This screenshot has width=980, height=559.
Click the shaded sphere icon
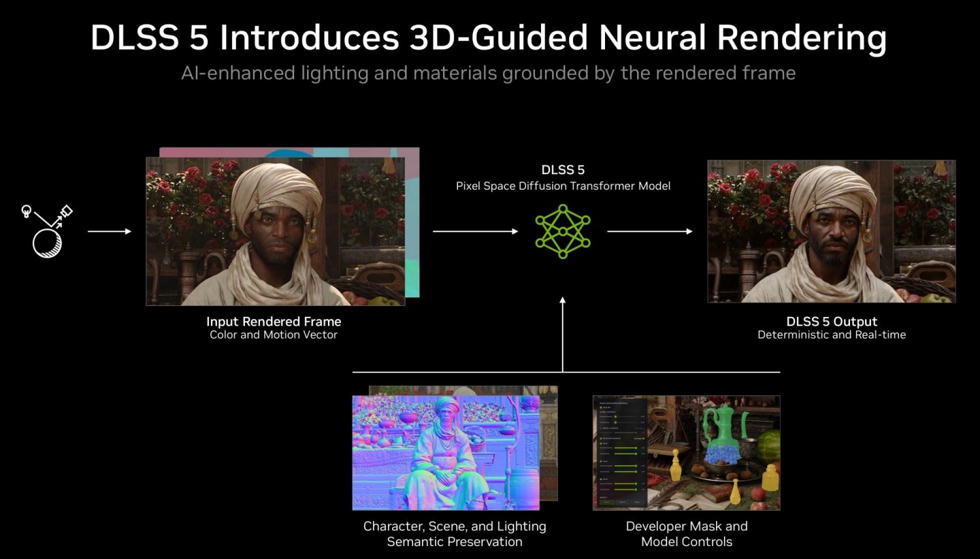tap(47, 243)
